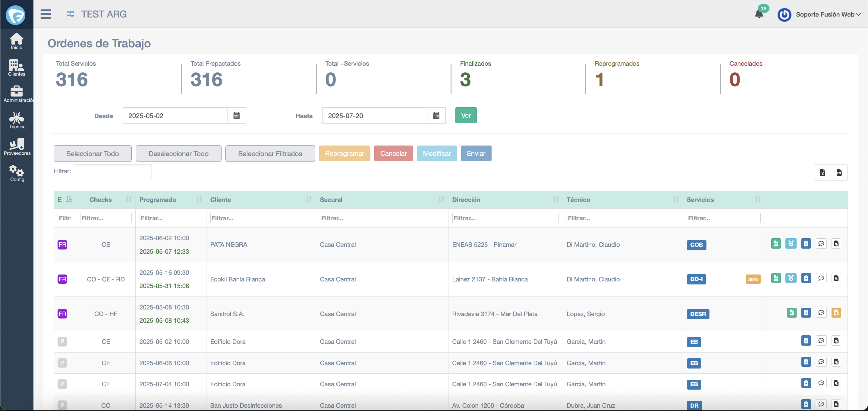This screenshot has height=411, width=868.
Task: Export table to Excel
Action: 822,172
